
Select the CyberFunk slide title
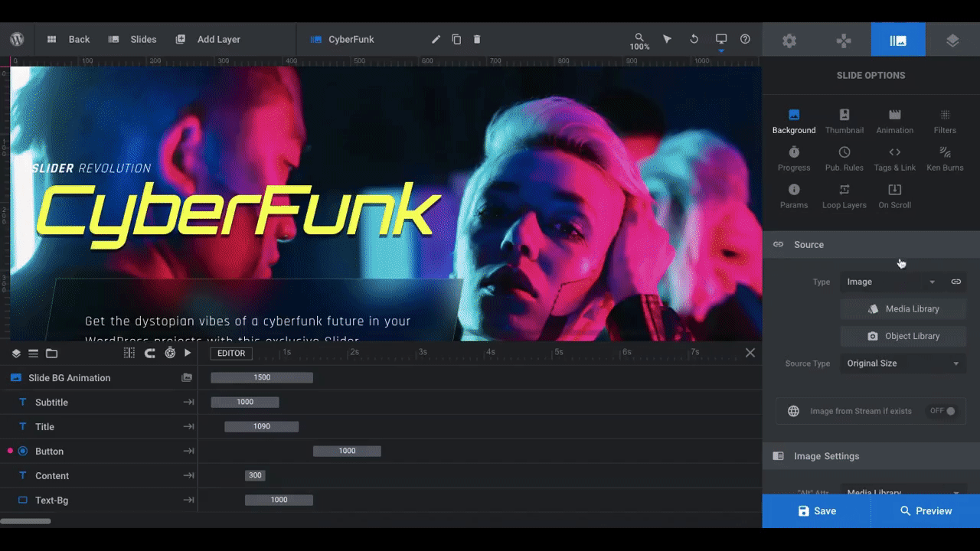(342, 39)
